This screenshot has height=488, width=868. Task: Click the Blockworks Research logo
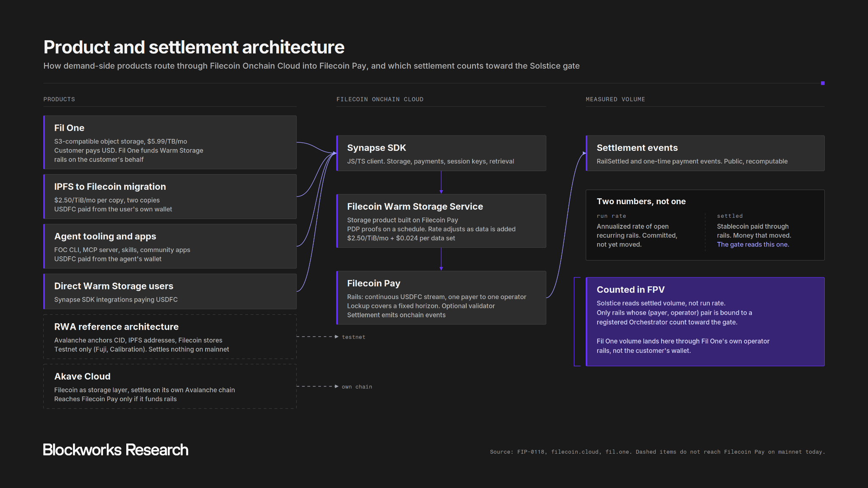[x=115, y=450]
